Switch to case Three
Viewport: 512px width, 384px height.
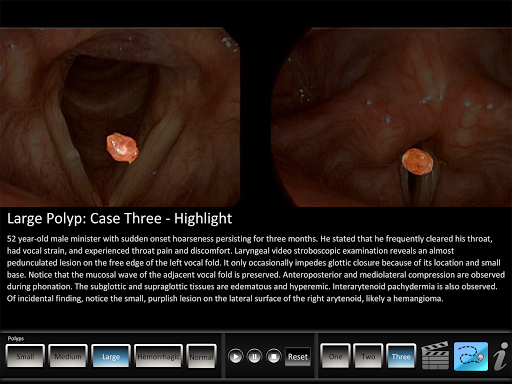pos(401,356)
